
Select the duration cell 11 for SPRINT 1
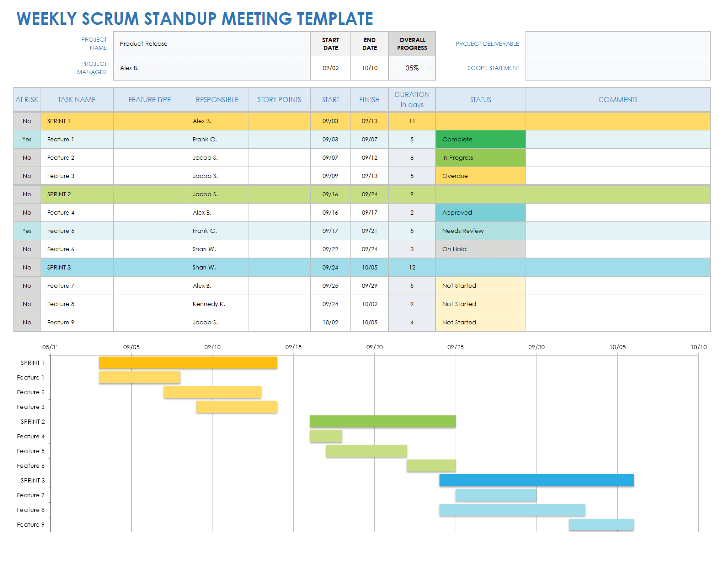coord(412,121)
